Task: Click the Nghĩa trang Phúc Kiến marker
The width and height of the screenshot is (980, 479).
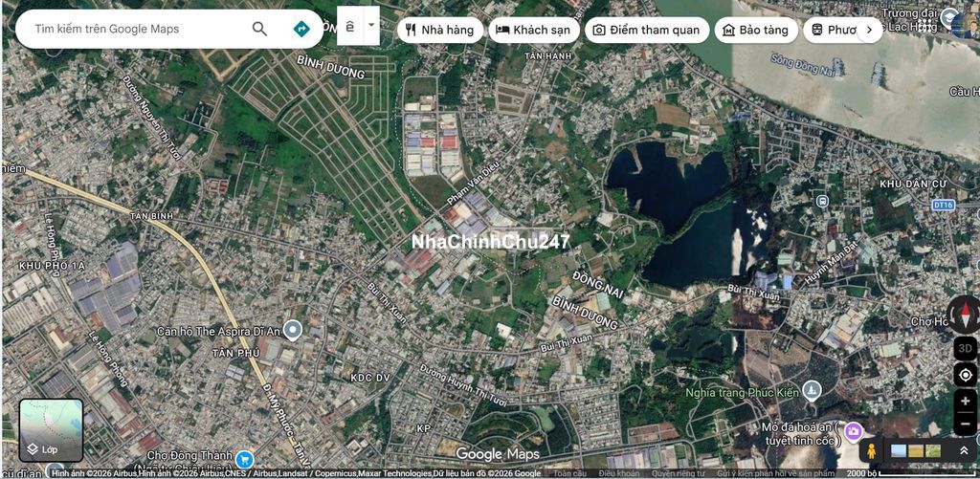Action: pos(812,389)
